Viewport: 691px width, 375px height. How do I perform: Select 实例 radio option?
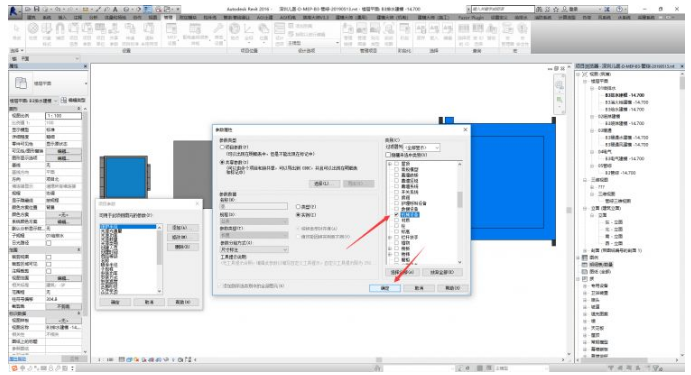click(298, 215)
